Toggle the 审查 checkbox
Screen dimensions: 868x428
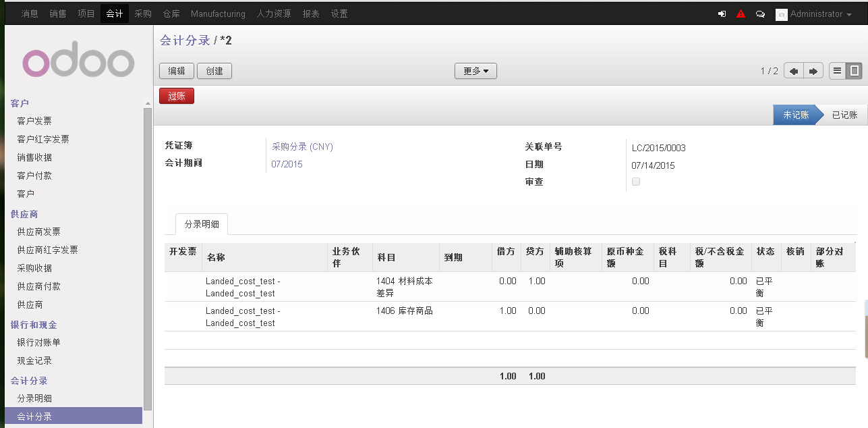(636, 182)
